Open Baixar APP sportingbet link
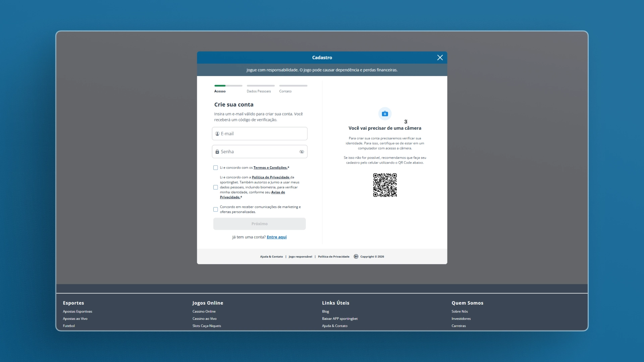The height and width of the screenshot is (362, 644). click(x=340, y=319)
